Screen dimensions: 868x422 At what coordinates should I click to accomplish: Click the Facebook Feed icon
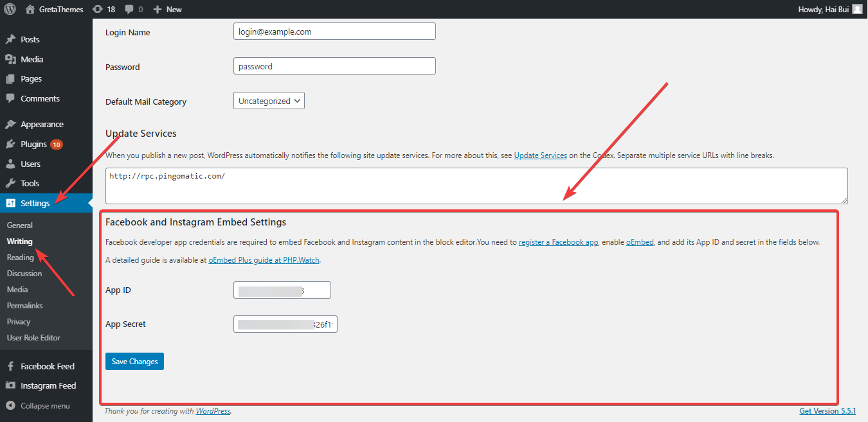[x=10, y=366]
